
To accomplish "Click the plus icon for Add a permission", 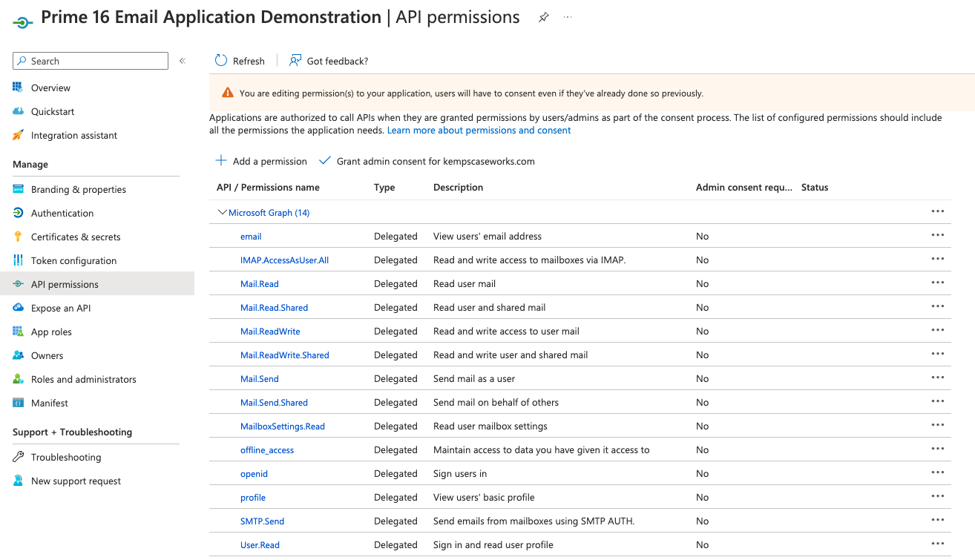I will (221, 161).
